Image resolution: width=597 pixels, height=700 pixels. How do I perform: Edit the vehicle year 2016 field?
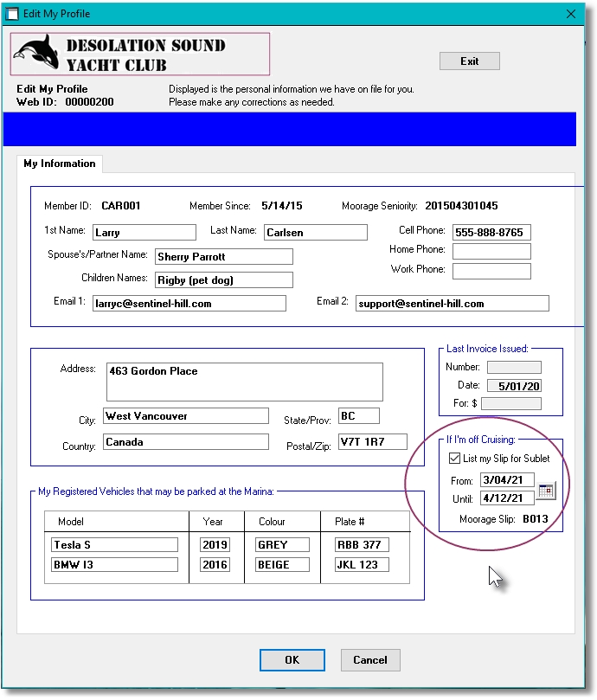(215, 565)
